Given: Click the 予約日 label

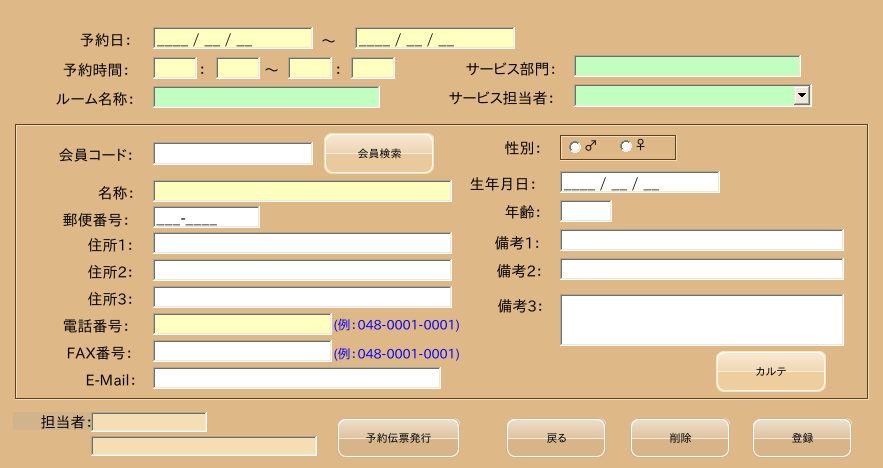Looking at the screenshot, I should click(106, 40).
